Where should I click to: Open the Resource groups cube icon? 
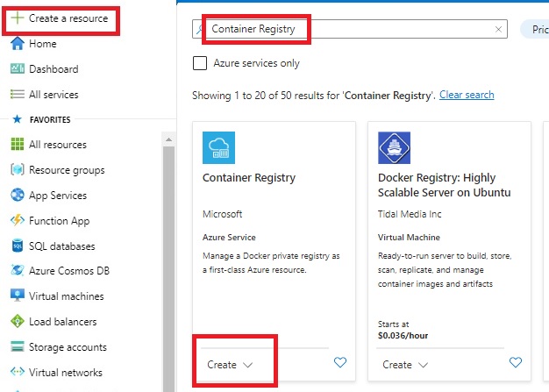(x=18, y=170)
